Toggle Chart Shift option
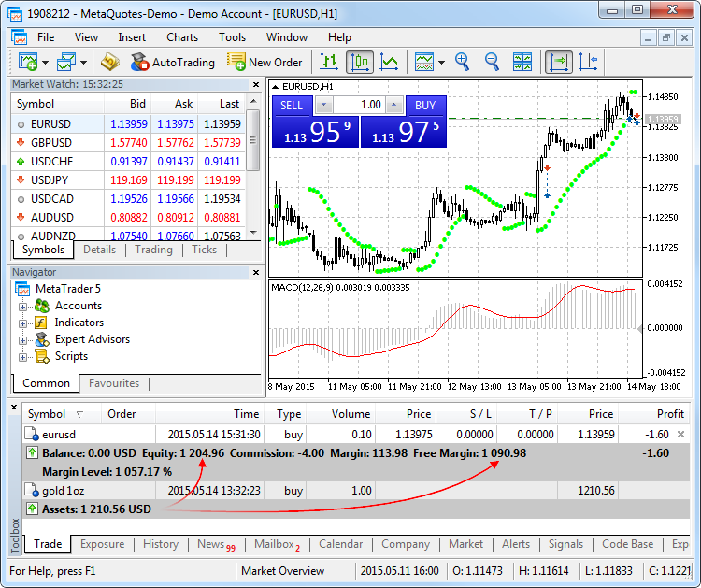Screen dimensions: 701x588 [588, 62]
